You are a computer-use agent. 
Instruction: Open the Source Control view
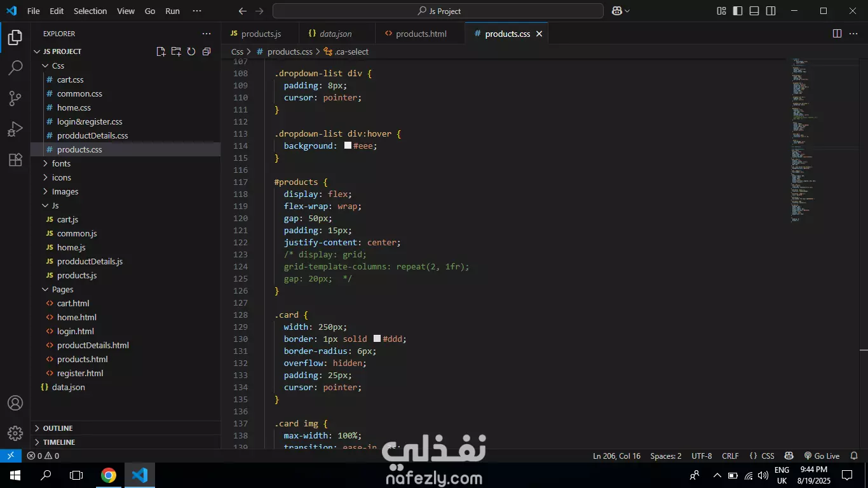[x=15, y=98]
